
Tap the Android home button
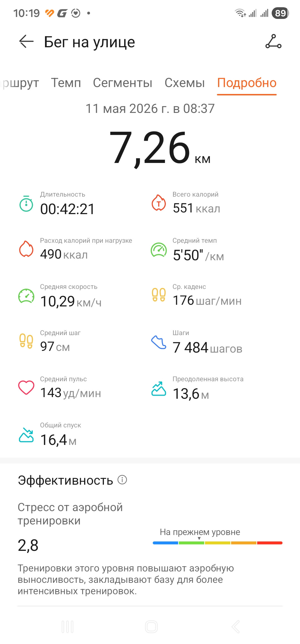[x=151, y=627]
